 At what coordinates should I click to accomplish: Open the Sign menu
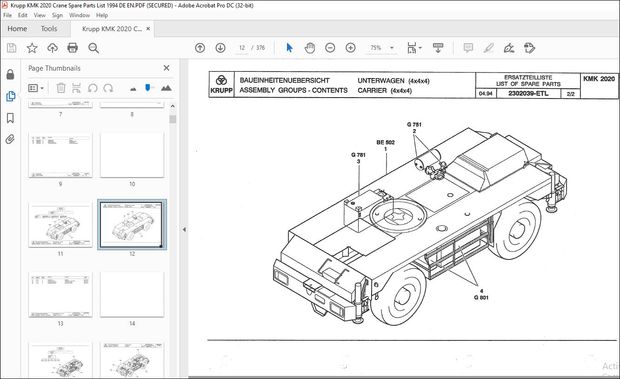click(x=57, y=15)
